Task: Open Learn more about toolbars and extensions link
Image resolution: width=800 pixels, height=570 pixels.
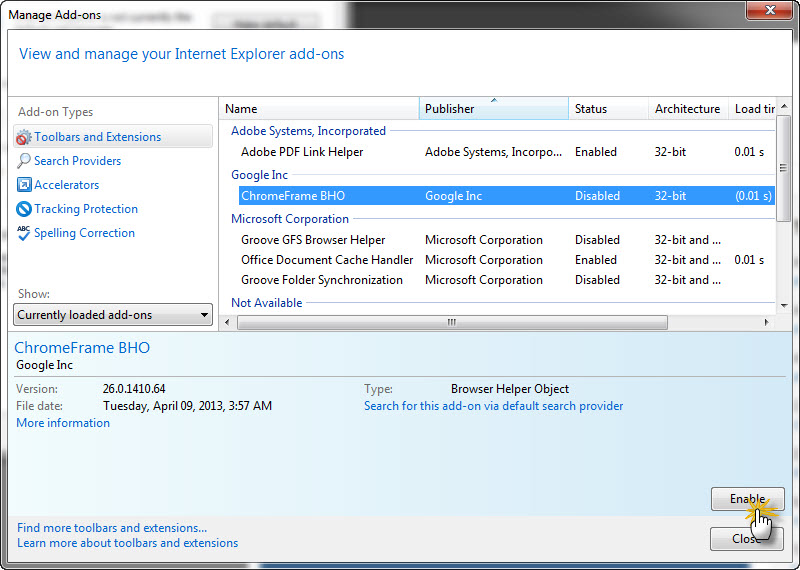Action: (128, 543)
